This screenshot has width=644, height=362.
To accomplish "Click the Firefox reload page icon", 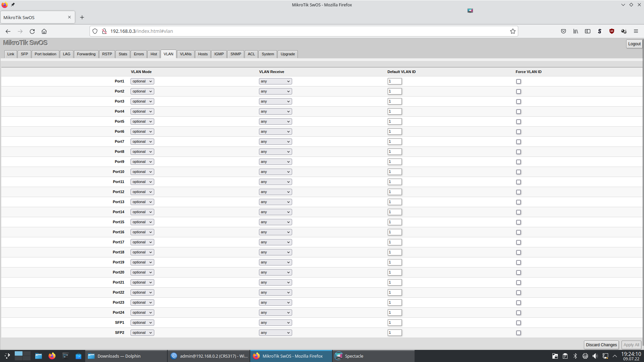I will click(32, 31).
